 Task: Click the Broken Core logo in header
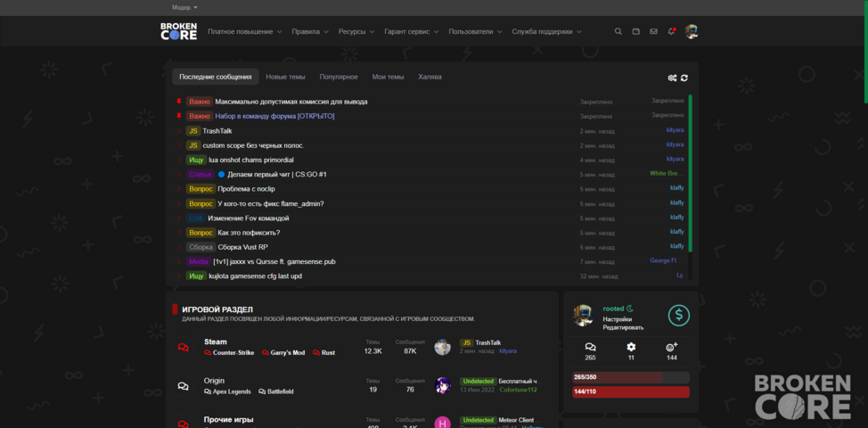pyautogui.click(x=178, y=31)
